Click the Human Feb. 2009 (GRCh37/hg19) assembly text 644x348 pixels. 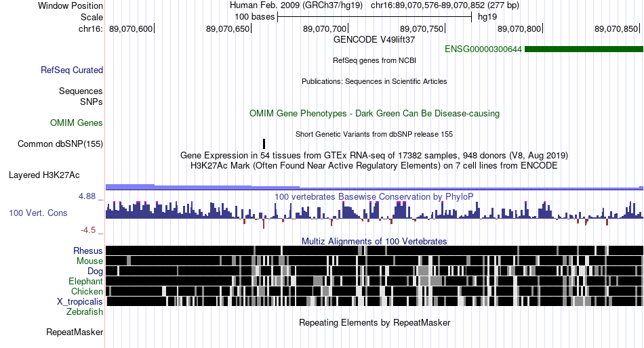(x=296, y=5)
